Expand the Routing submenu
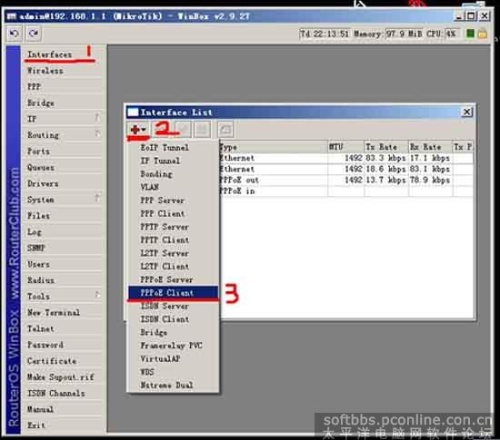The image size is (500, 440). coord(63,135)
